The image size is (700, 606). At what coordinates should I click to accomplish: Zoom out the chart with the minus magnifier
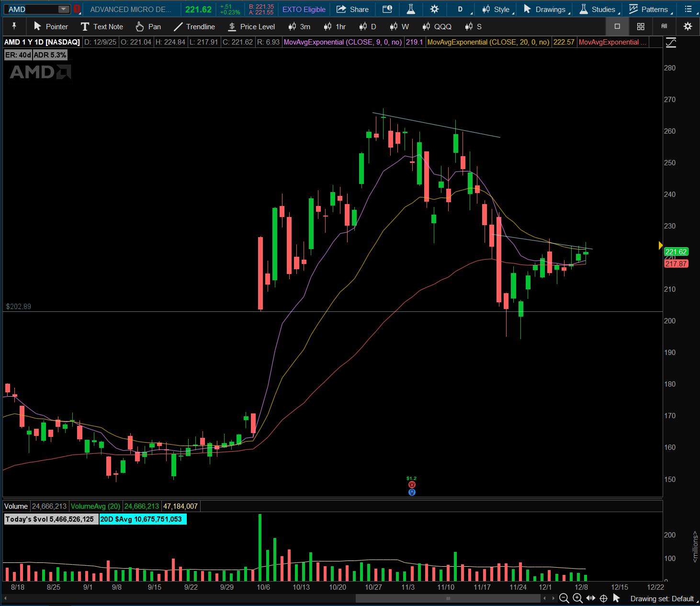pyautogui.click(x=564, y=598)
